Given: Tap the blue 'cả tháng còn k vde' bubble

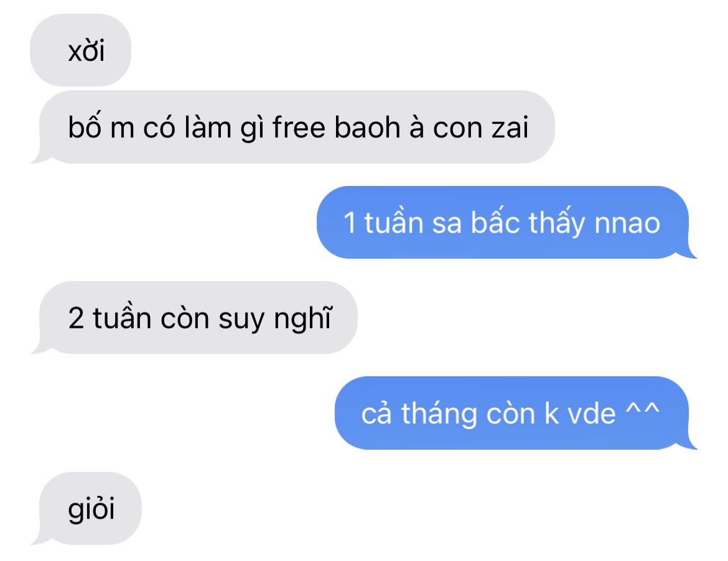Looking at the screenshot, I should (516, 413).
